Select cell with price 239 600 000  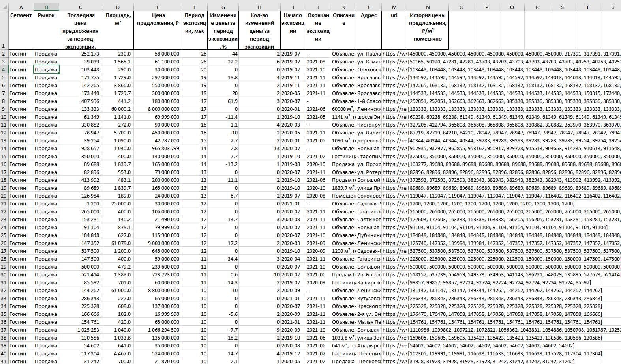click(158, 267)
